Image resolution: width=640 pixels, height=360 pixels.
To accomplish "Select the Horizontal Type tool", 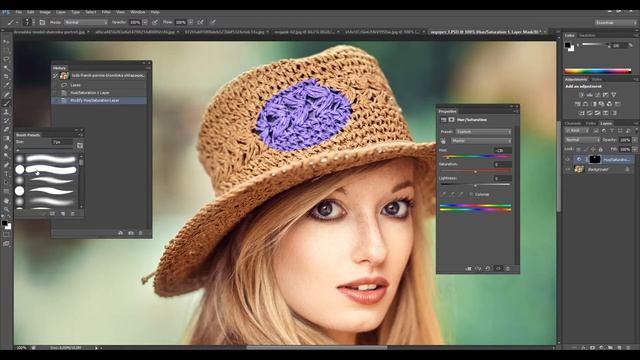I will pyautogui.click(x=6, y=174).
